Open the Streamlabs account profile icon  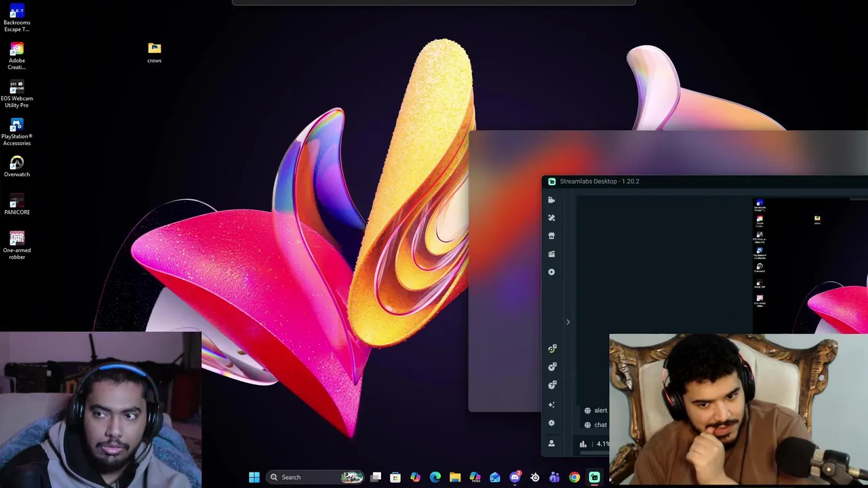tap(551, 443)
